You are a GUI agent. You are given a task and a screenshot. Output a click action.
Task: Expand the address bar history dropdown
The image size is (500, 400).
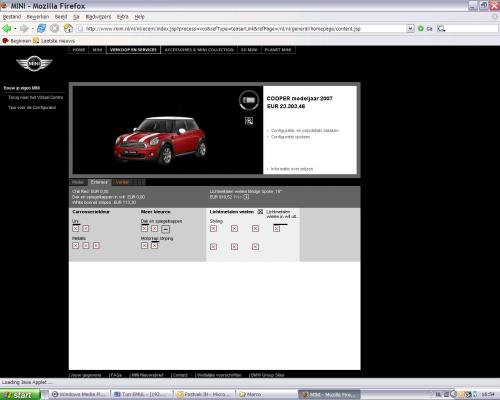[x=410, y=29]
